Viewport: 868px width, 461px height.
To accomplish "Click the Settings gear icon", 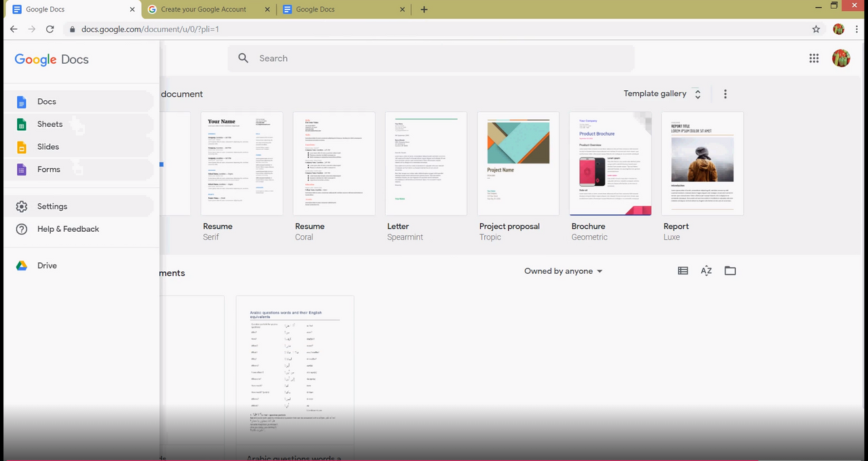I will pos(22,206).
